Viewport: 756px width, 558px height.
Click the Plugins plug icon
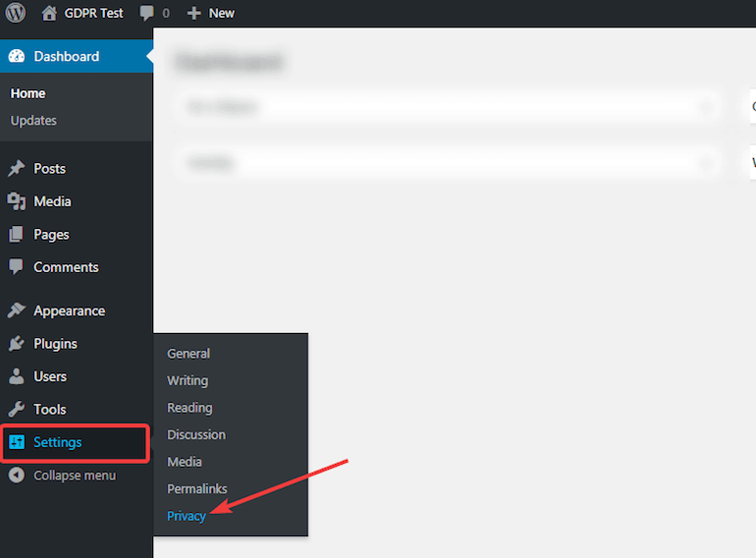17,344
